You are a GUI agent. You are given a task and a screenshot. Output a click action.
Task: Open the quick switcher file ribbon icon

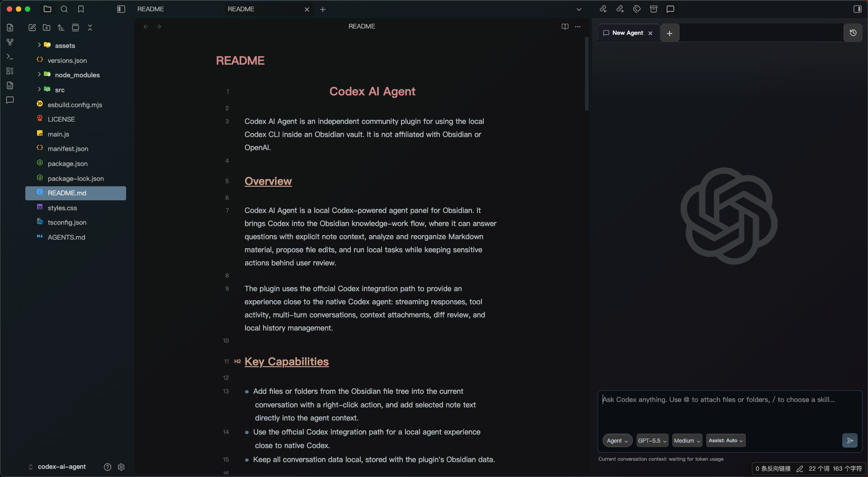[10, 28]
